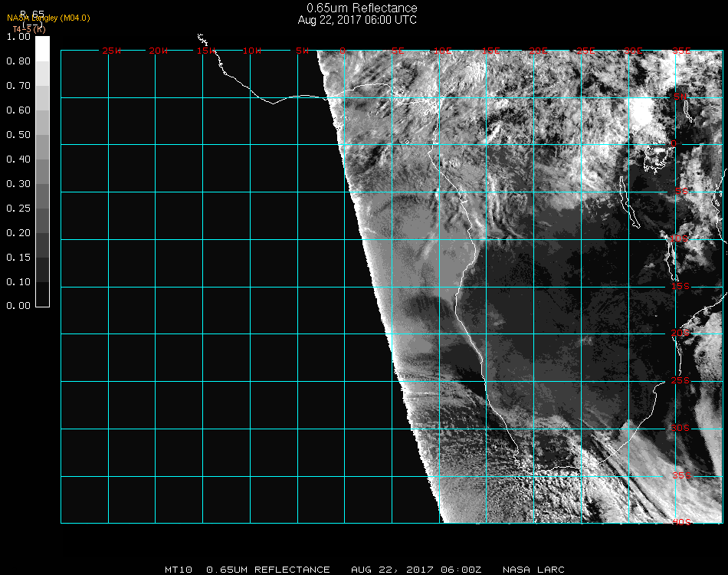
Task: Click the 5W longitude label
Action: [x=302, y=51]
